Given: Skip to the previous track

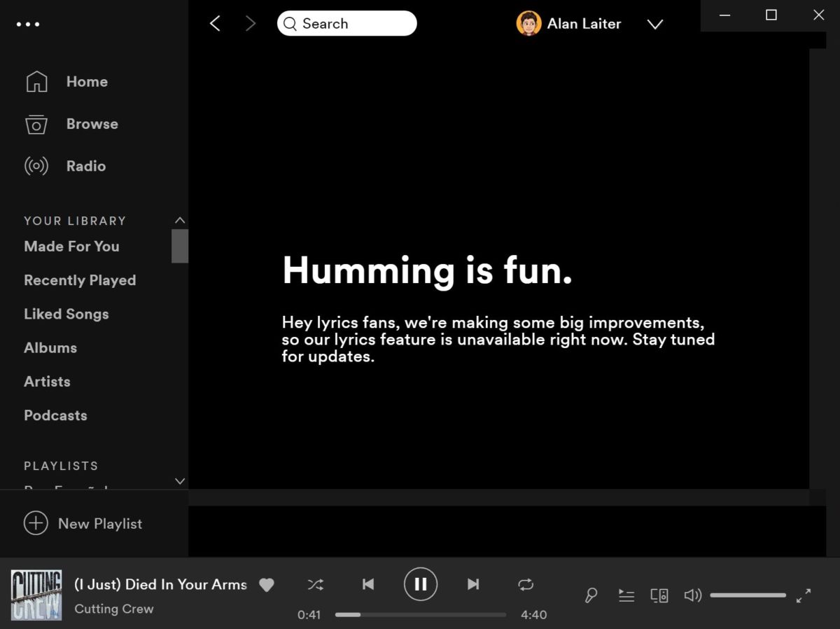Looking at the screenshot, I should (368, 584).
